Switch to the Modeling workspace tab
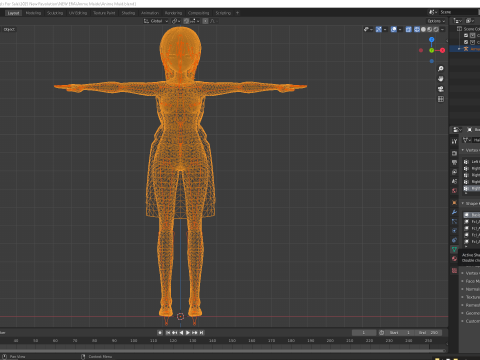Viewport: 480px width, 360px height. point(33,13)
